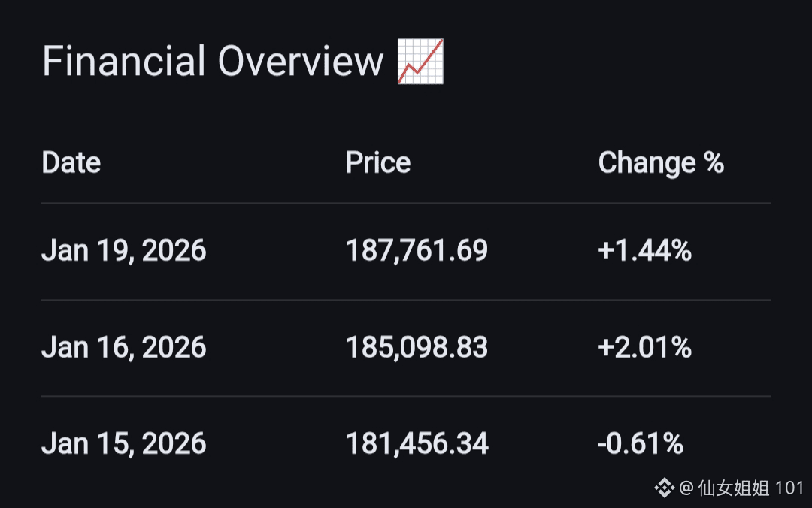Screen dimensions: 812x508
Task: Click the divider between Jan 19 and Jan 16 rows
Action: click(406, 300)
